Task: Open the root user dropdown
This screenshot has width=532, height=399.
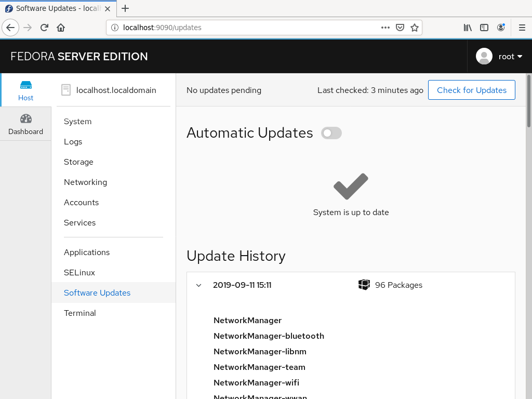Action: tap(510, 57)
